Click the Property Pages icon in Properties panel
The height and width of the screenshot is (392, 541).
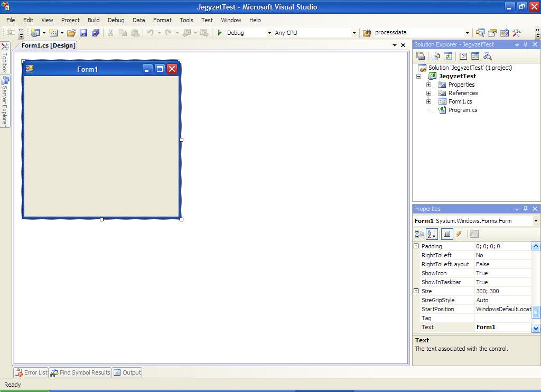pos(474,234)
